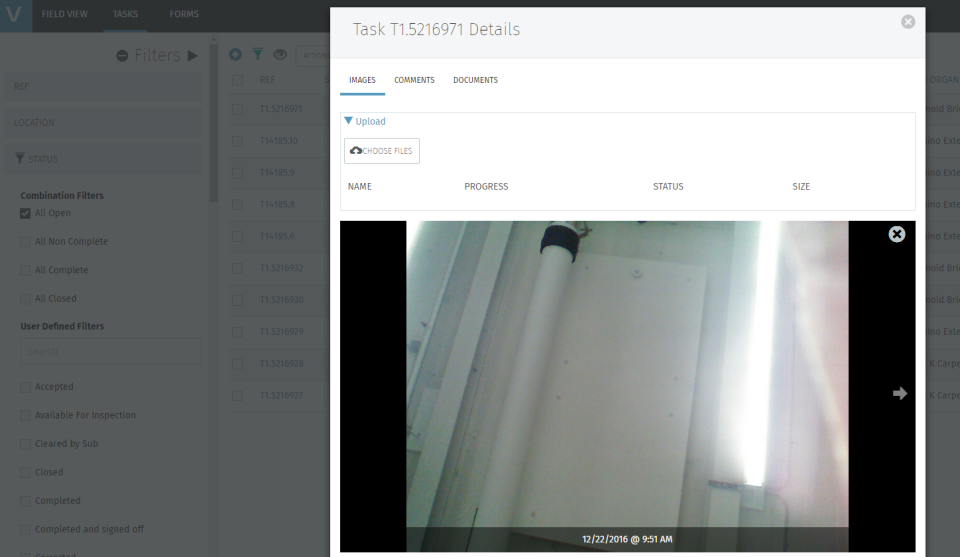Image resolution: width=960 pixels, height=557 pixels.
Task: Select the checkbox for task T14185.10
Action: [x=238, y=141]
